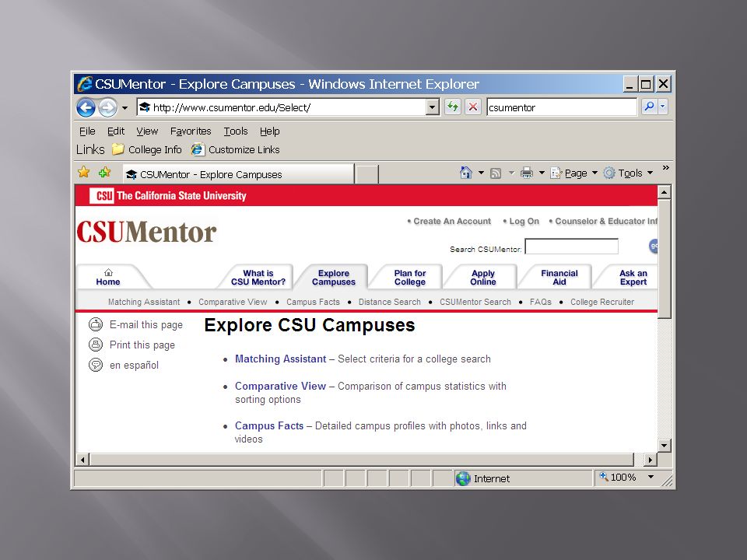Click the Search CSUMentor text field
Screen dimensions: 747x560
(571, 247)
